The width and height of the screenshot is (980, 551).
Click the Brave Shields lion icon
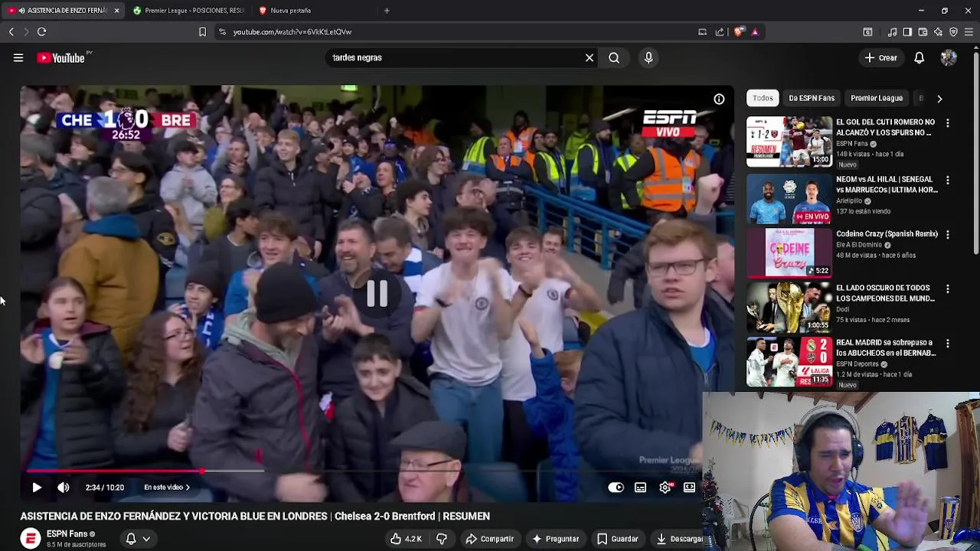[738, 32]
